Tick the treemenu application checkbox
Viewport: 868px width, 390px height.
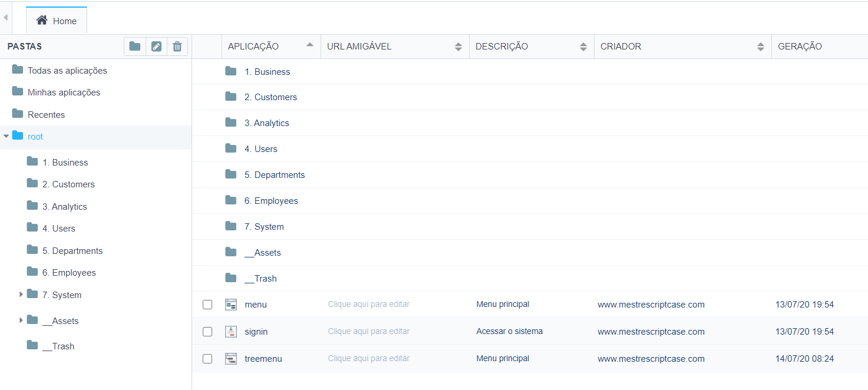tap(207, 359)
